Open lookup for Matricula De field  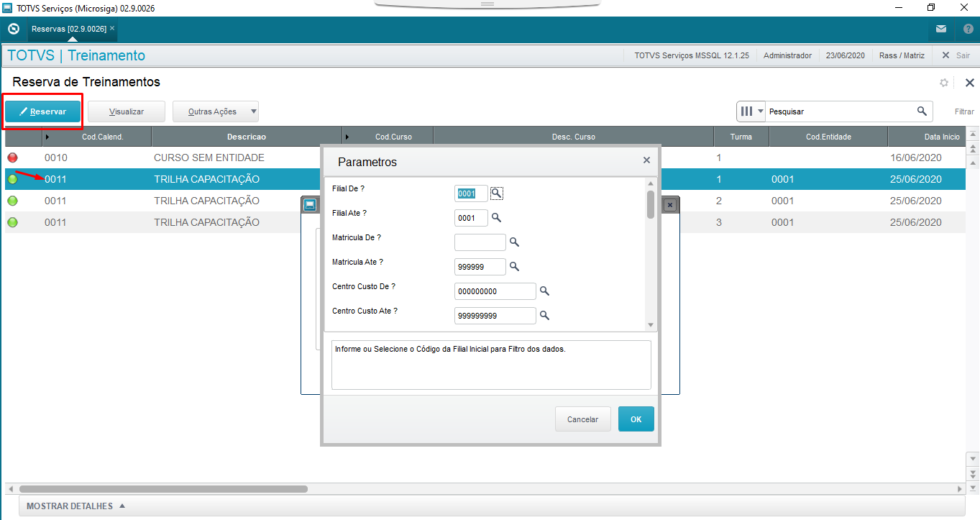click(514, 242)
